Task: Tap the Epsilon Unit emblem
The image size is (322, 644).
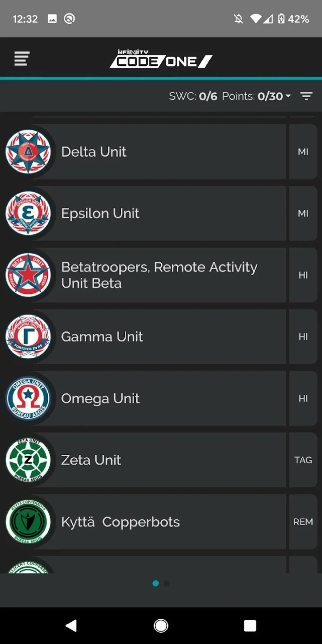Action: (28, 213)
